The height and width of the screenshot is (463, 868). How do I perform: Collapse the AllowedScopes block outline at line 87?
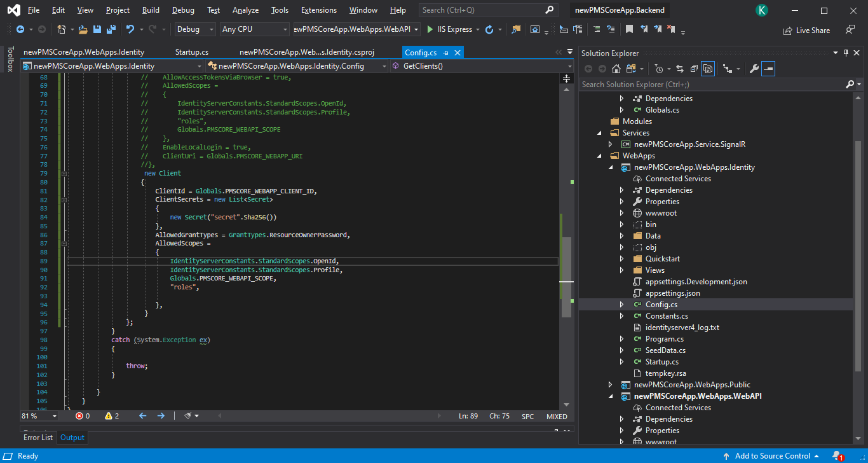click(64, 244)
